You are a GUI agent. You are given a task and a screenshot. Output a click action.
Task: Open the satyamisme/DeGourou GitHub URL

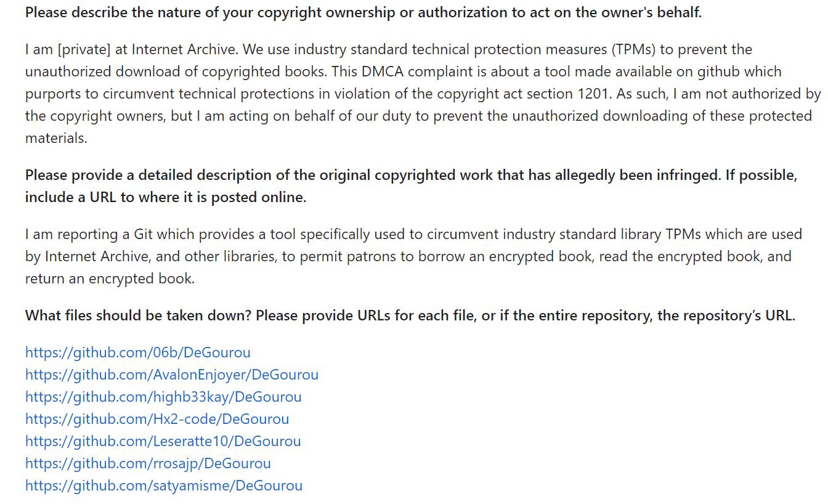point(164,486)
